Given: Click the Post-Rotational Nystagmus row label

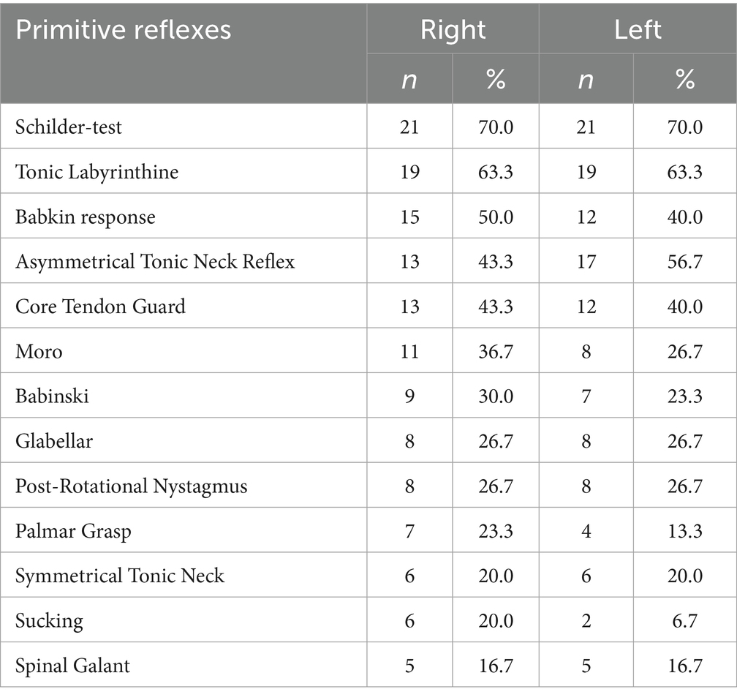Looking at the screenshot, I should coord(131,486).
